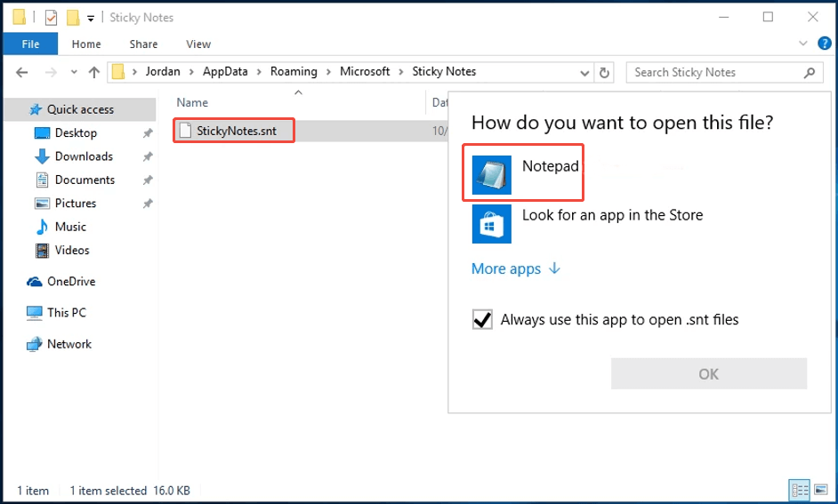The height and width of the screenshot is (504, 838).
Task: Select the StickyNotes.snt file
Action: (x=235, y=131)
